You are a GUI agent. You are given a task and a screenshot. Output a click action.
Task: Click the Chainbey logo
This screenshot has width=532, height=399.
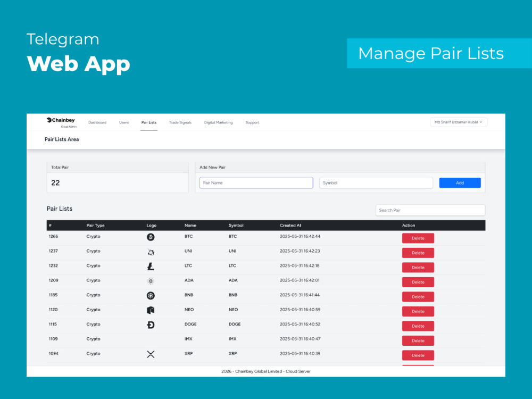coord(61,122)
